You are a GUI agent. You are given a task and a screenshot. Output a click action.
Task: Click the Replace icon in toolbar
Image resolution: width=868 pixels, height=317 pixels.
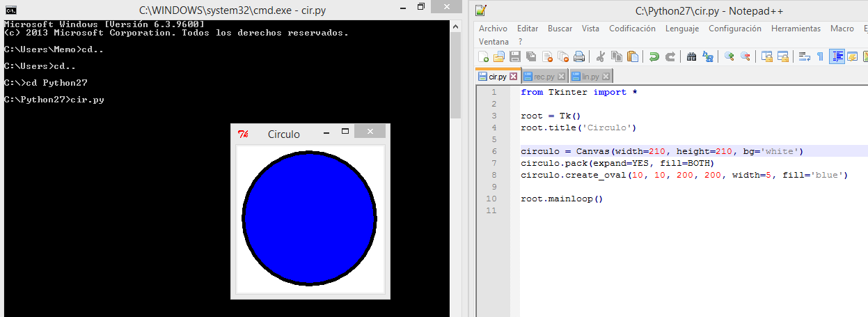tap(708, 56)
